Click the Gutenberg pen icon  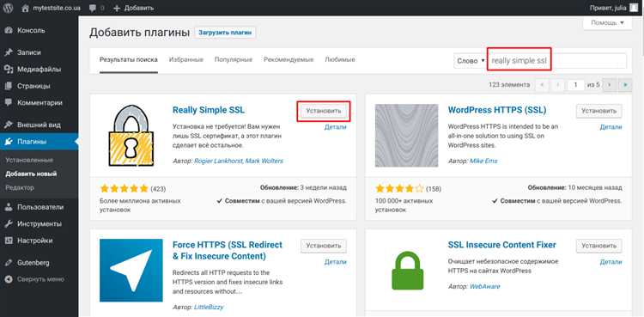click(9, 262)
